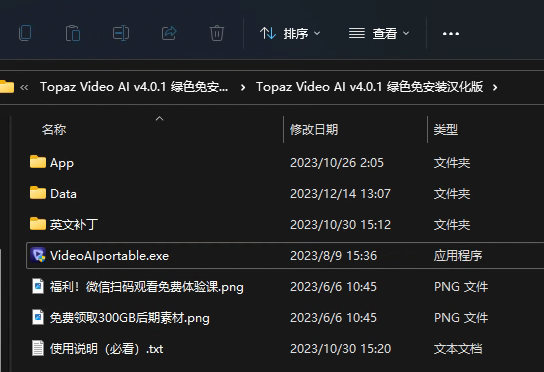
Task: Select file 福利！微信扫码观看免费体验课.png
Action: [x=146, y=287]
